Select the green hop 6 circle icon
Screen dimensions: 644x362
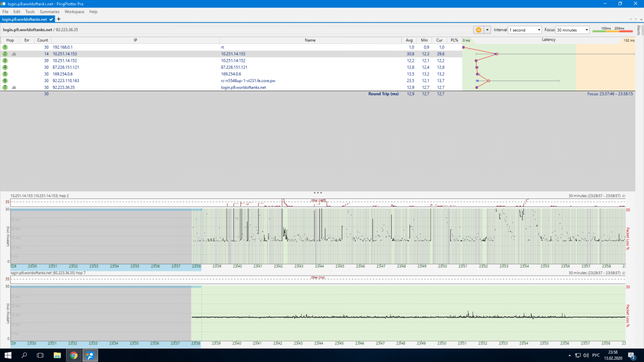click(5, 80)
